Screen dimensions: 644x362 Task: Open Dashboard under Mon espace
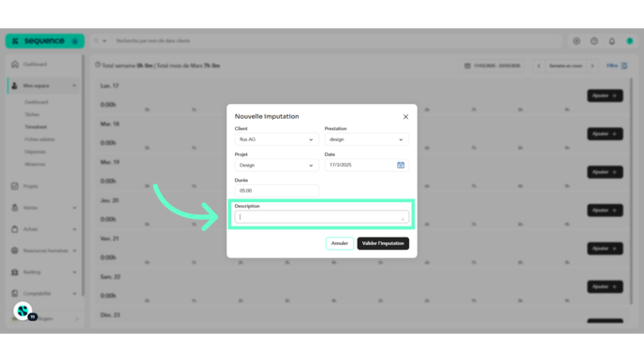click(x=37, y=102)
